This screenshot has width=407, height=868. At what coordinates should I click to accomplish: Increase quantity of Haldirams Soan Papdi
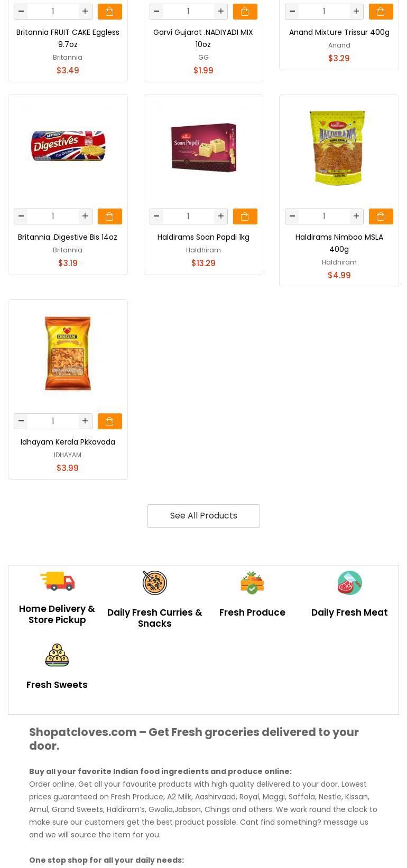221,216
